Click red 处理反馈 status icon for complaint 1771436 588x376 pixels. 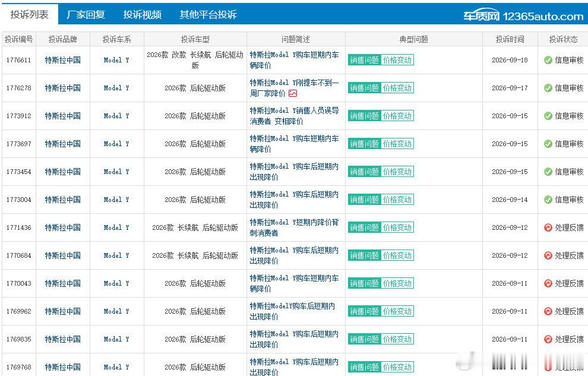coord(548,228)
